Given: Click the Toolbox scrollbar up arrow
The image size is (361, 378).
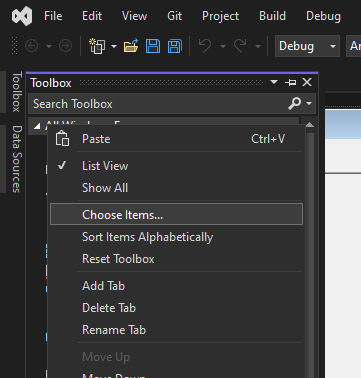Looking at the screenshot, I should [x=310, y=125].
